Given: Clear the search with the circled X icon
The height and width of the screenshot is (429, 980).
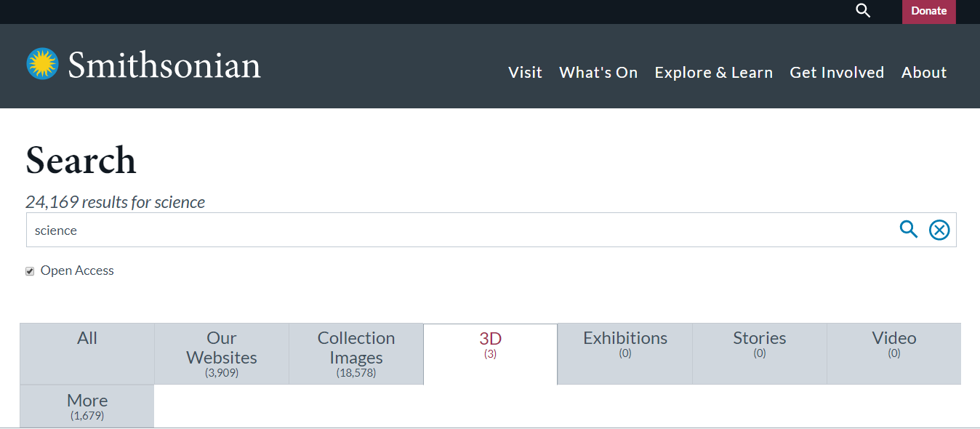Looking at the screenshot, I should coord(939,230).
